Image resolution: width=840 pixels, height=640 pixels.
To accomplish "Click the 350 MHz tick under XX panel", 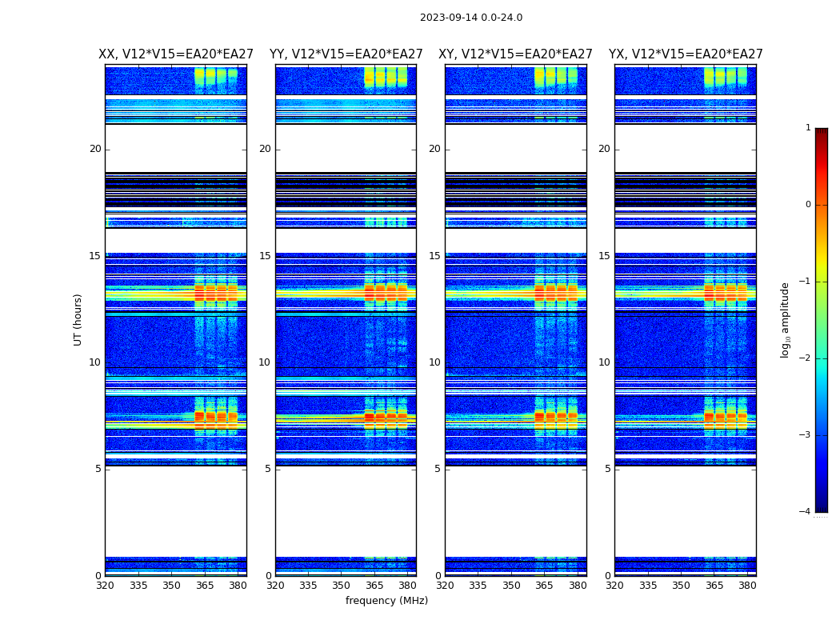I will point(171,586).
